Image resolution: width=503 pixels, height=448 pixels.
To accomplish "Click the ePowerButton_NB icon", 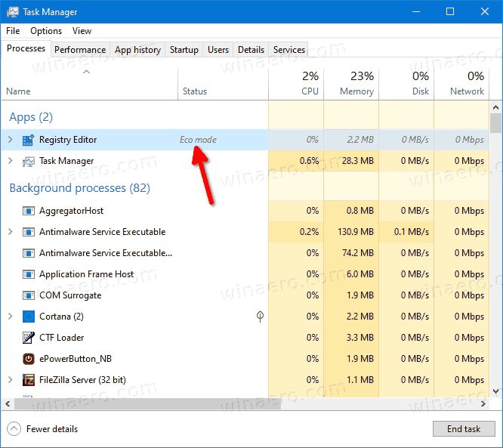I will coord(29,359).
